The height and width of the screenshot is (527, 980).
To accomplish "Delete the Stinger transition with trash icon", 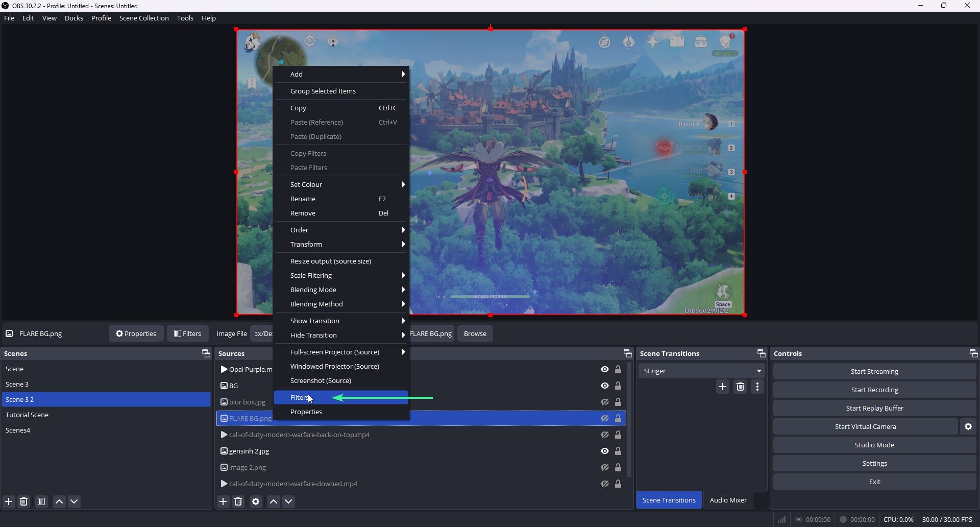I will point(740,387).
